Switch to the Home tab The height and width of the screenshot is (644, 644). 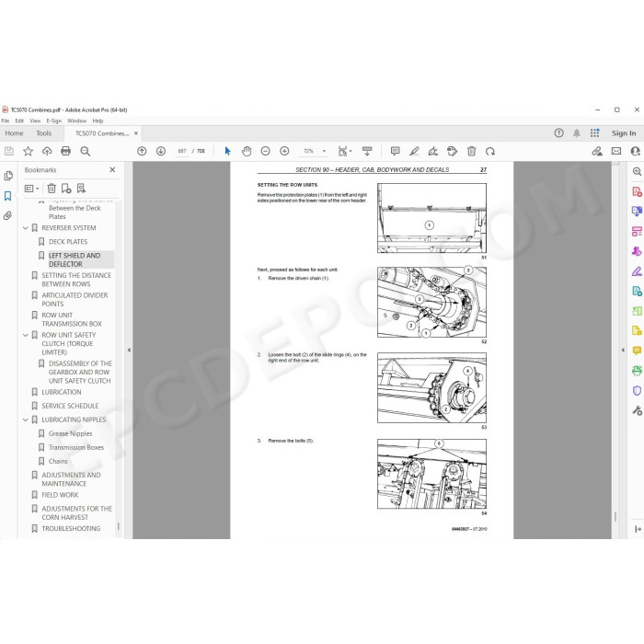click(15, 133)
